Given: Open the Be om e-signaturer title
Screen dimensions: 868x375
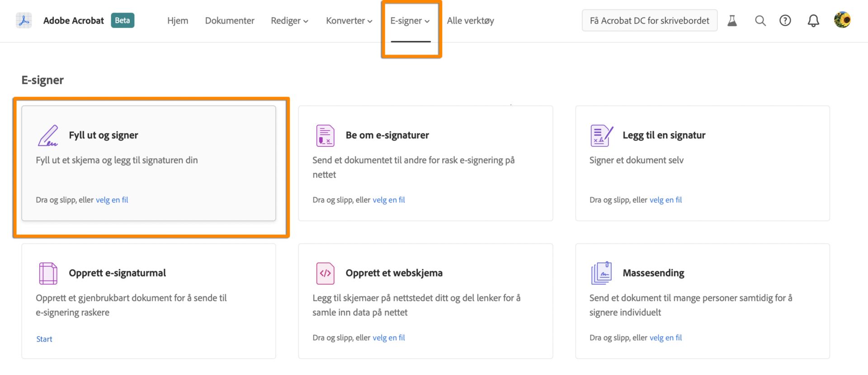Looking at the screenshot, I should tap(387, 135).
